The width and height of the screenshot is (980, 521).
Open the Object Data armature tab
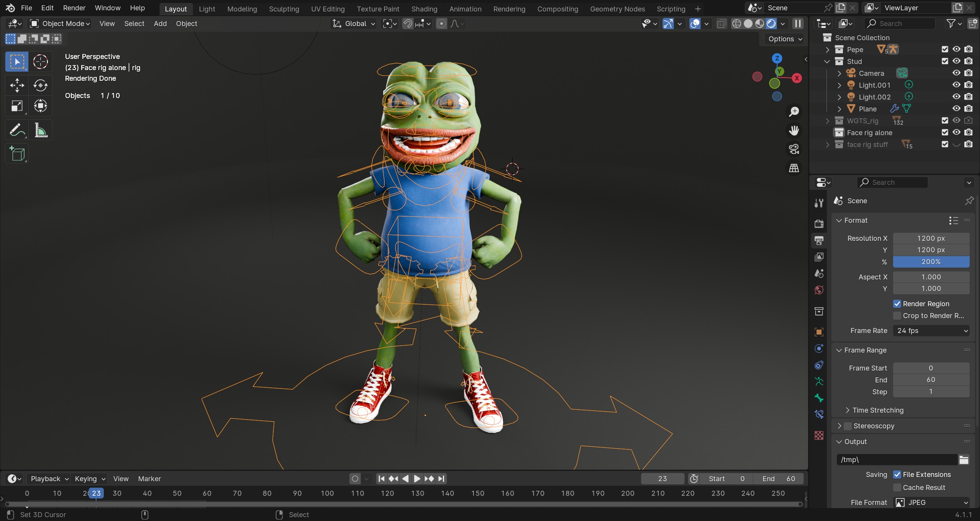point(819,382)
